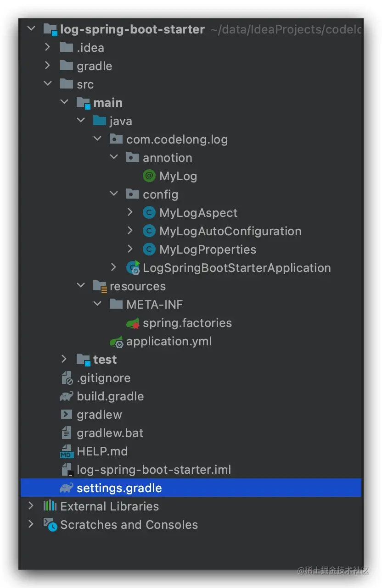This screenshot has width=382, height=588.
Task: Click the build.gradle elephant icon
Action: click(66, 396)
